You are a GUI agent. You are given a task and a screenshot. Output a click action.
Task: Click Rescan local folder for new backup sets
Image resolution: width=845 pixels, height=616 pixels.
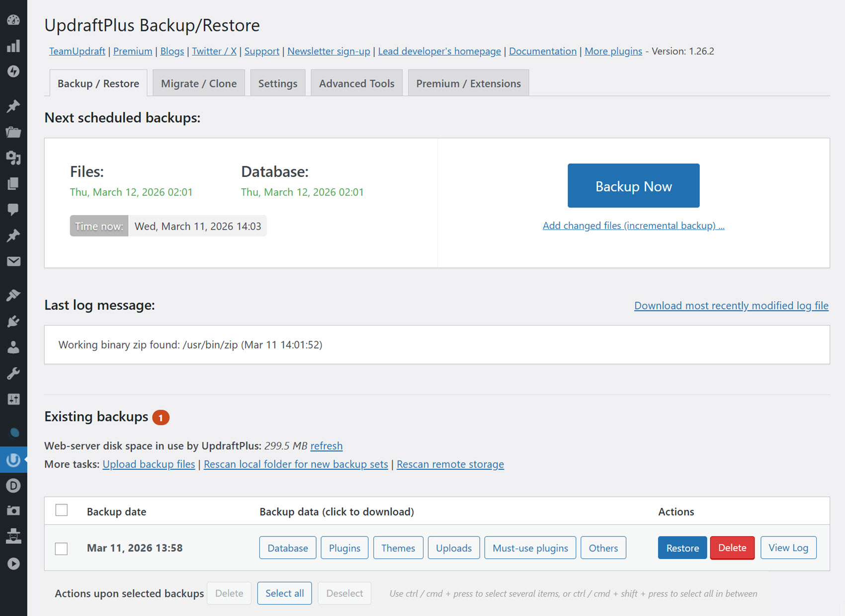coord(296,464)
